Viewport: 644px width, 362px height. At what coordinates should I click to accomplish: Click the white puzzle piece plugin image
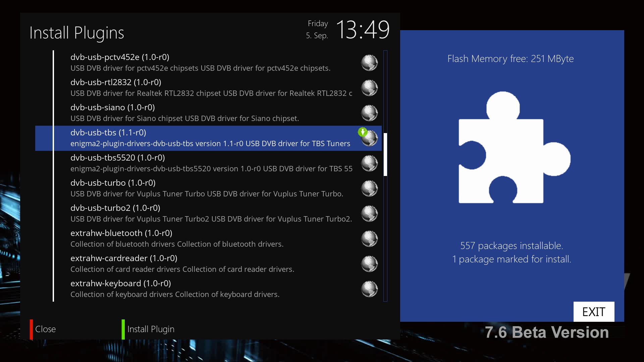(514, 147)
